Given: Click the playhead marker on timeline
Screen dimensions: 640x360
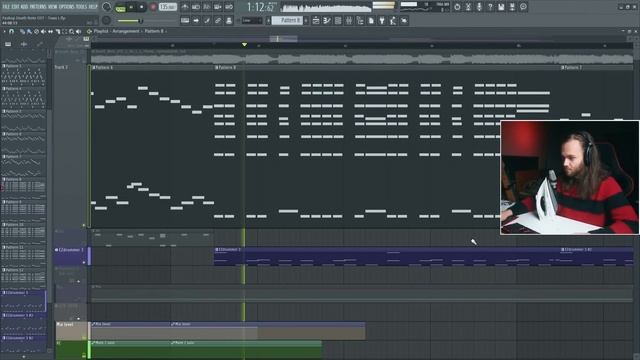Looking at the screenshot, I should click(x=244, y=44).
